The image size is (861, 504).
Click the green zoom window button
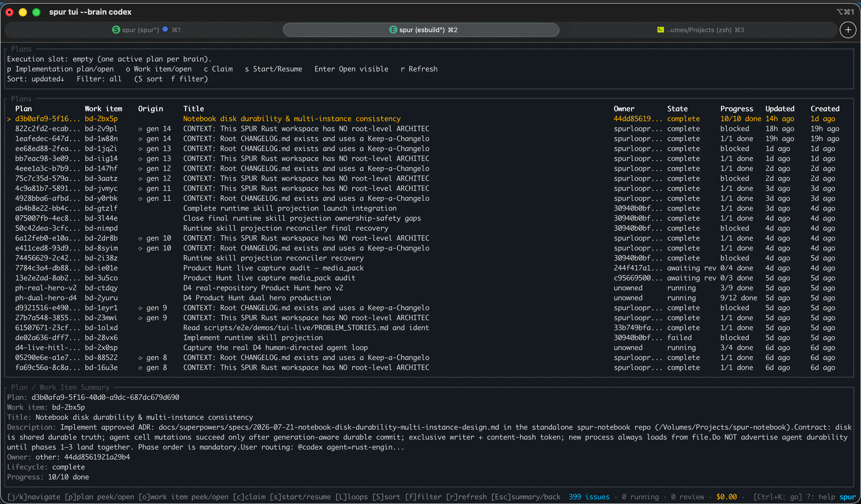(x=36, y=12)
